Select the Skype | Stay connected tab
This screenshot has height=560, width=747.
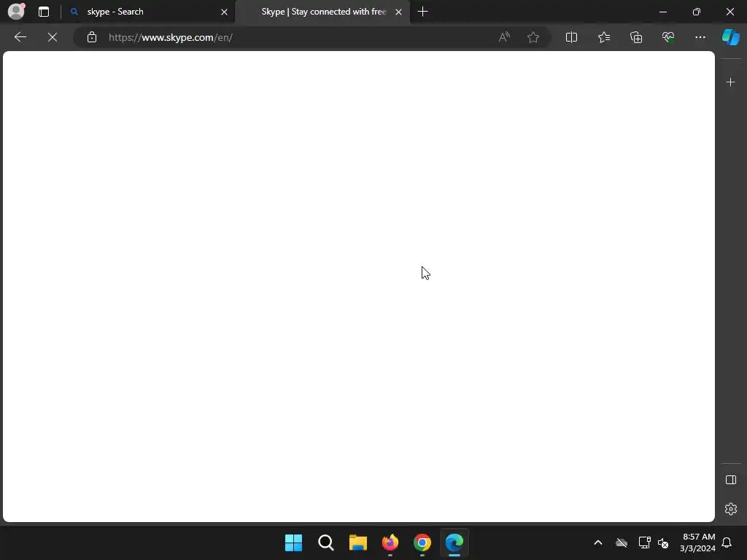(x=323, y=12)
